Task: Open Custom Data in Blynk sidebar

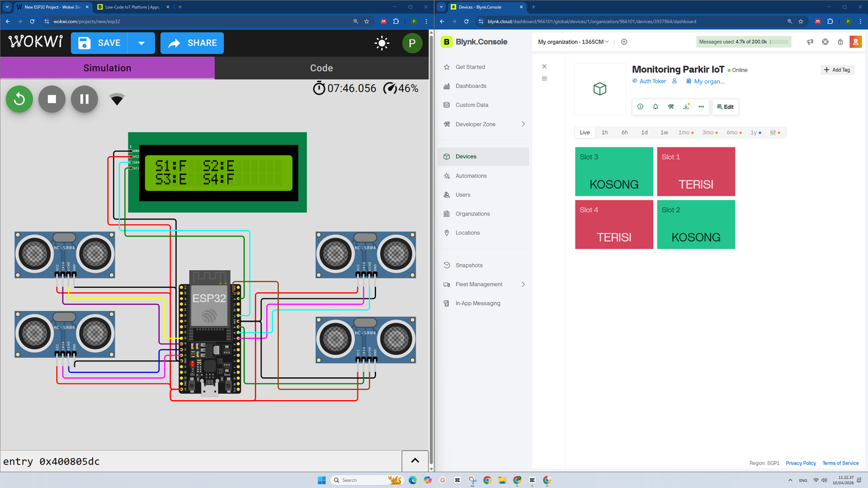Action: (x=472, y=105)
